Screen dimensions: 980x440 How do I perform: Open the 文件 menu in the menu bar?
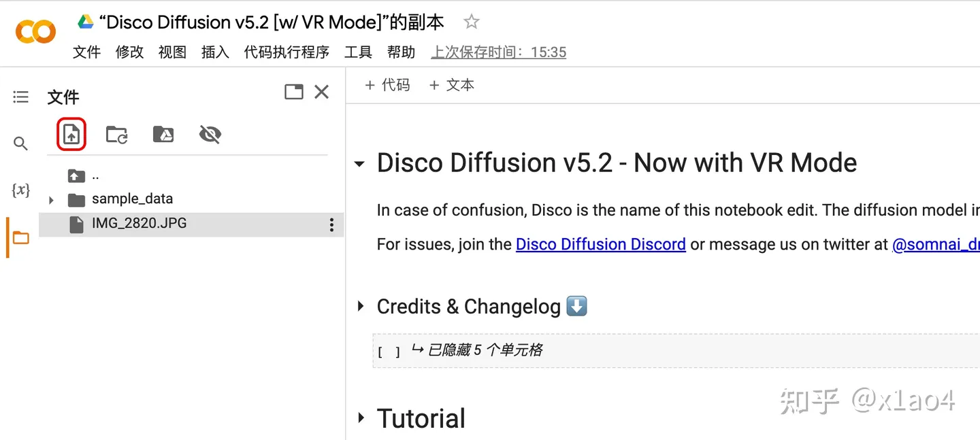(x=87, y=52)
